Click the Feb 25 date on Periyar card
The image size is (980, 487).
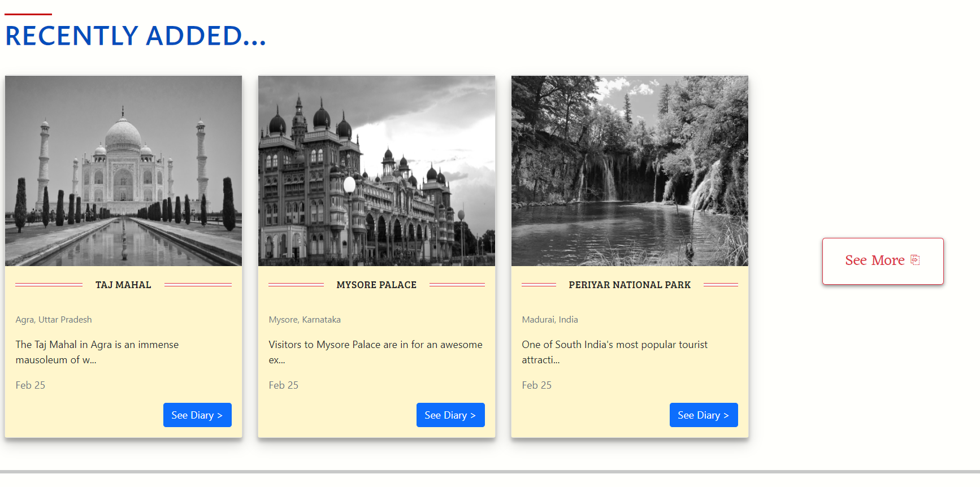point(537,385)
